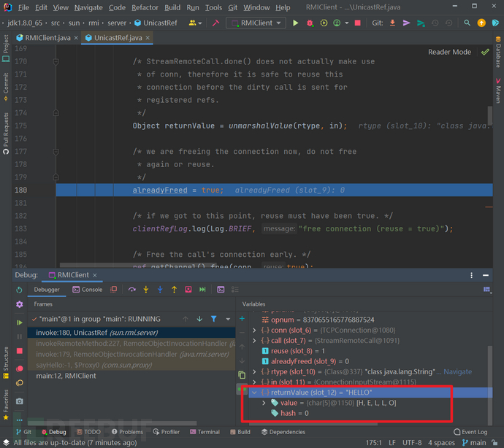View breakpoints red circles icon
The width and height of the screenshot is (504, 448).
tap(20, 368)
